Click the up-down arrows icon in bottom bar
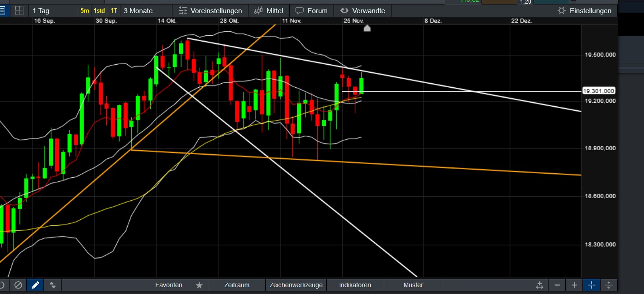Image resolution: width=644 pixels, height=294 pixels. [52, 285]
